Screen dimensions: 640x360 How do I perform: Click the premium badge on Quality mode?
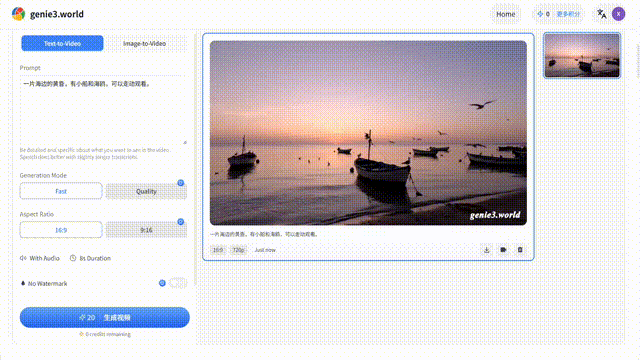point(180,183)
